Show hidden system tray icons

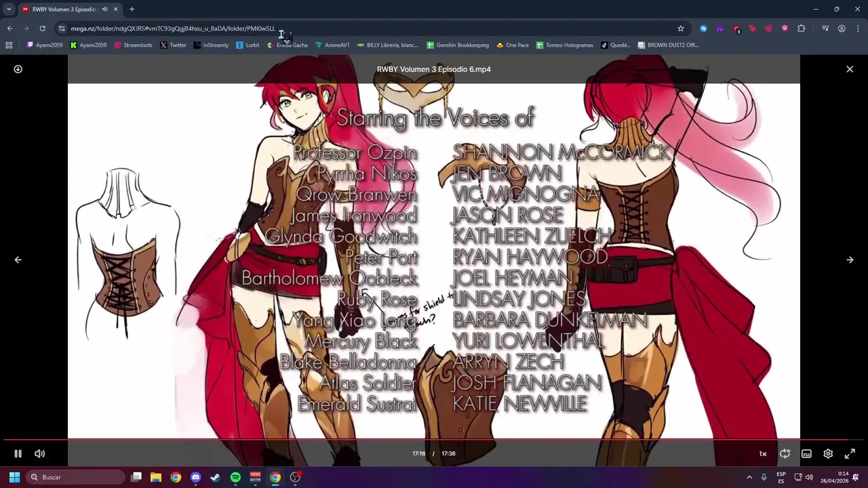749,477
